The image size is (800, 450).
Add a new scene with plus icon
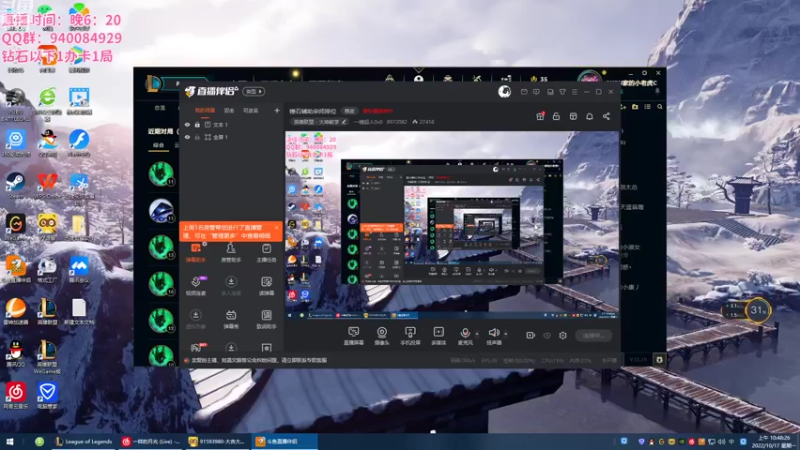277,110
